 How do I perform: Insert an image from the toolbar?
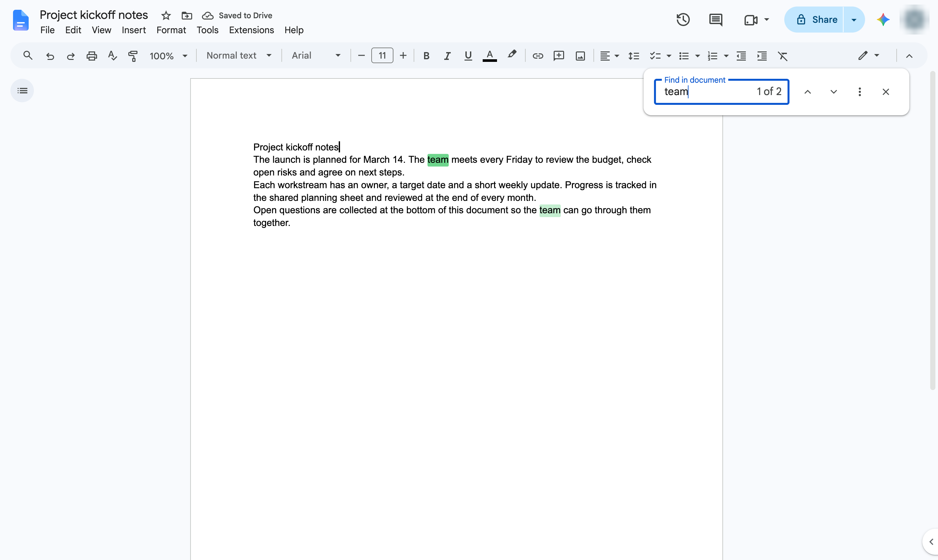(x=580, y=56)
